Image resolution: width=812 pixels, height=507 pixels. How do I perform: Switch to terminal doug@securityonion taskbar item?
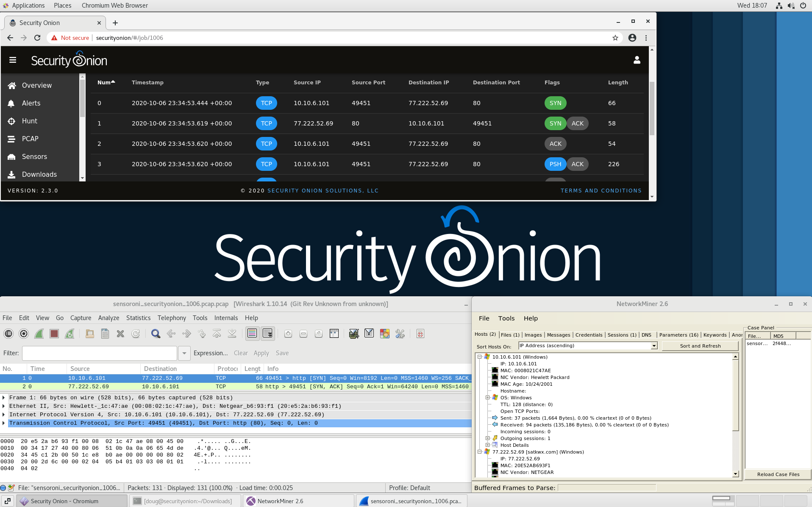click(184, 501)
